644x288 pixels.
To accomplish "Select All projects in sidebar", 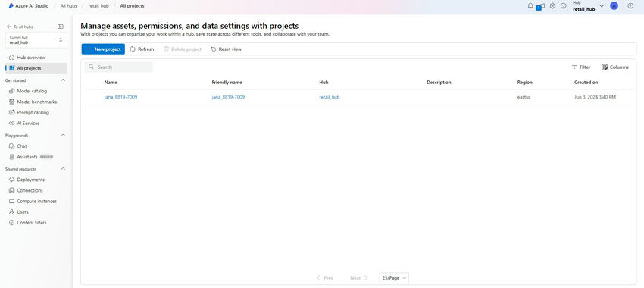I will coord(36,68).
